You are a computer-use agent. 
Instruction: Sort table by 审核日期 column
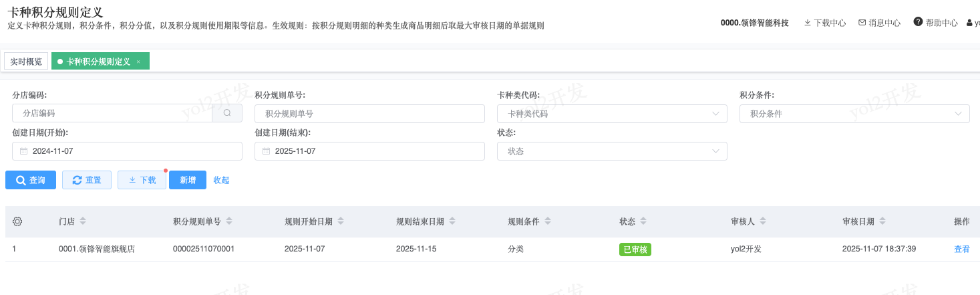pyautogui.click(x=883, y=221)
